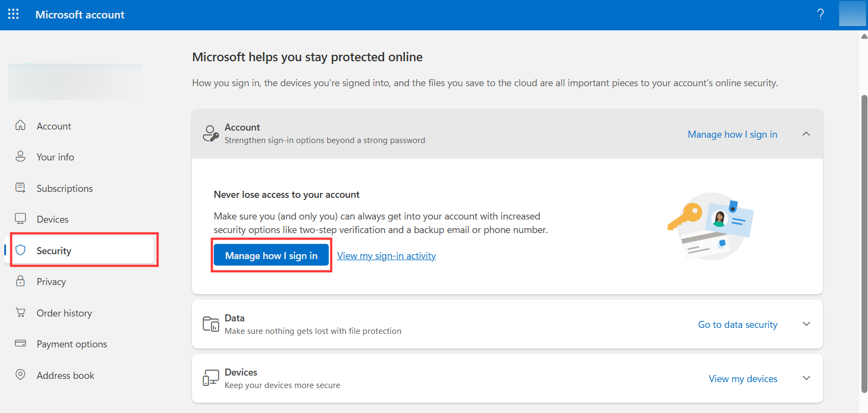868x413 pixels.
Task: Click the blue Manage how I sign in button
Action: point(271,255)
